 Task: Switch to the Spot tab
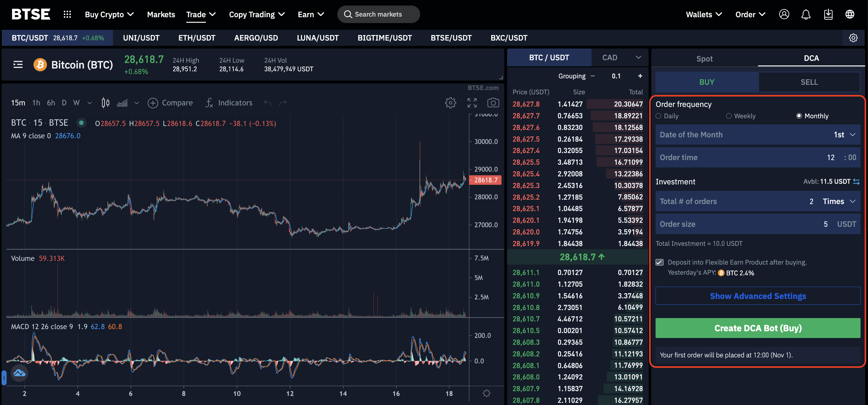[704, 58]
